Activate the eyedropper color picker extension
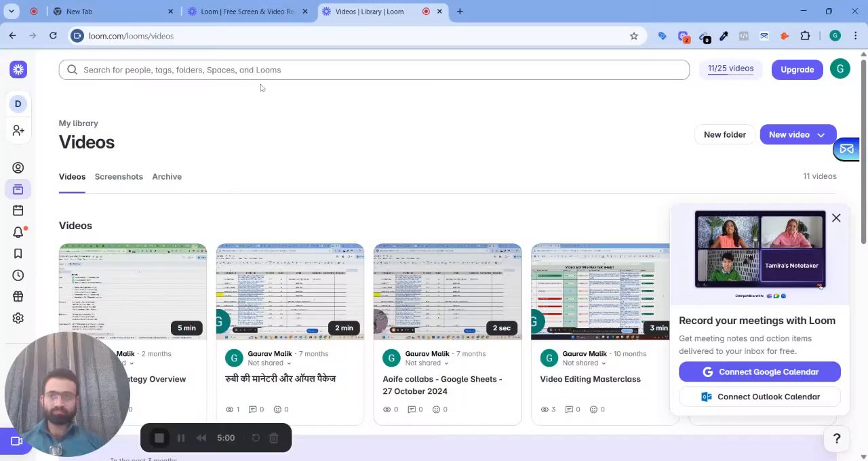Screen dimensions: 868x461 pos(724,36)
